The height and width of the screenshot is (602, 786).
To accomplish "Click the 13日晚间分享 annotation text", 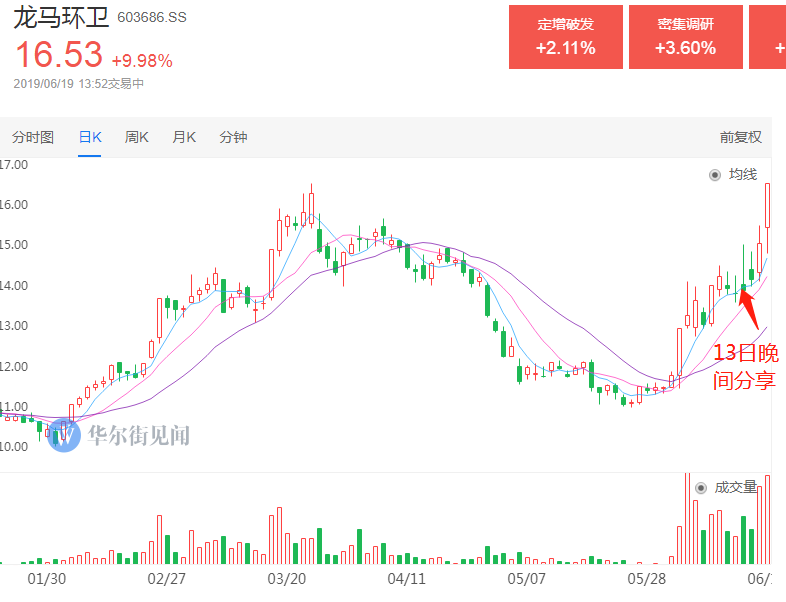I will (x=743, y=366).
